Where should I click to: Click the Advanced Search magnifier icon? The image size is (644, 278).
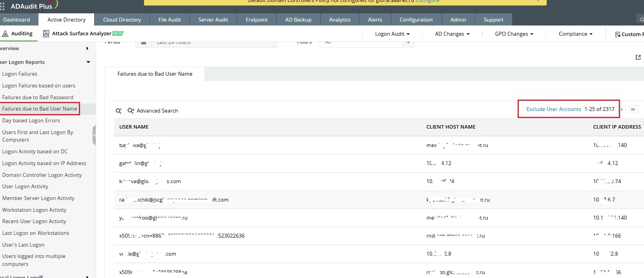(x=131, y=111)
